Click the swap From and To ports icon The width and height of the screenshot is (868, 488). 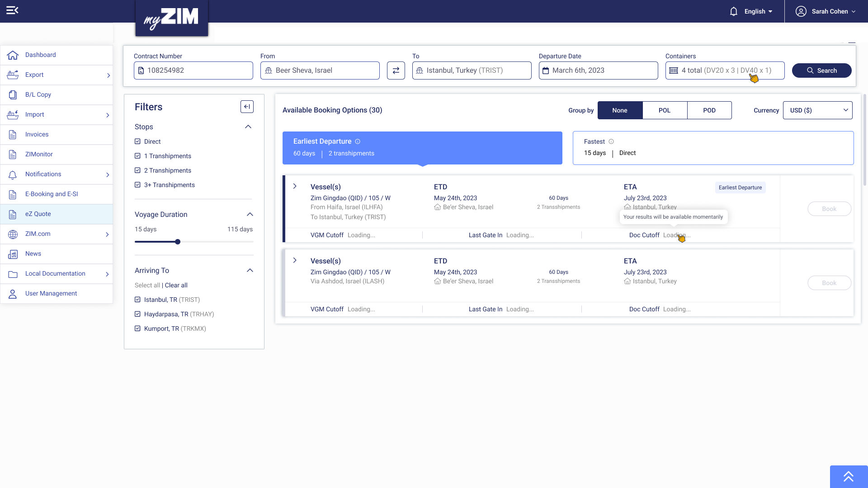[396, 70]
